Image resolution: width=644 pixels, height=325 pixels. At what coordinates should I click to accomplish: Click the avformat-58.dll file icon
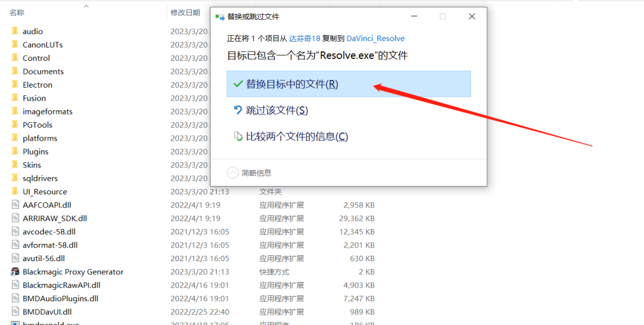15,245
